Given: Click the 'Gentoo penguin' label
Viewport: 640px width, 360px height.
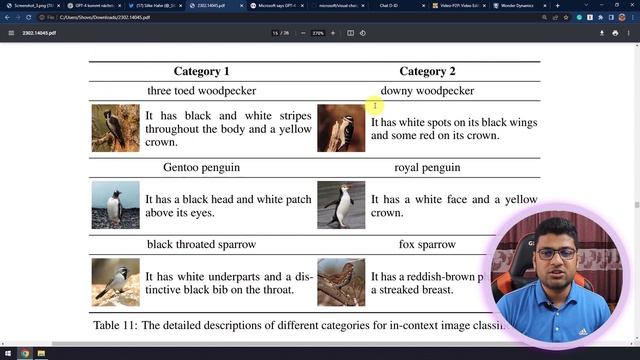Looking at the screenshot, I should 202,167.
